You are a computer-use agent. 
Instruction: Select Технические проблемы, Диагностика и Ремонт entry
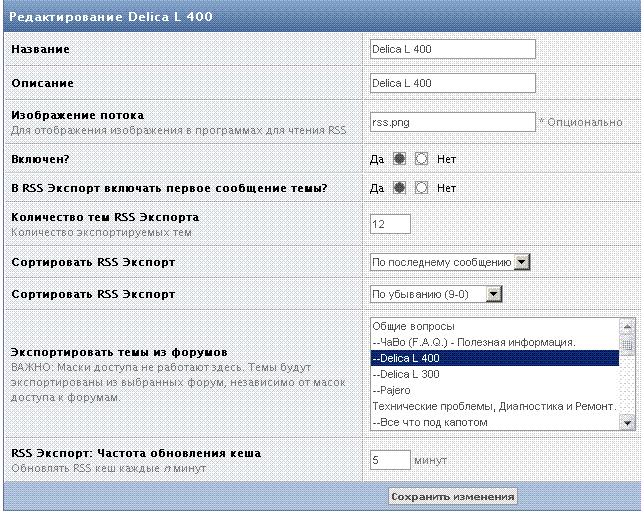(495, 406)
